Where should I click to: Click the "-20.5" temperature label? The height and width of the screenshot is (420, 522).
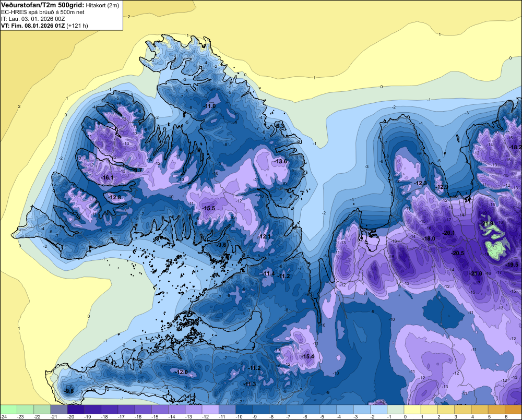click(x=458, y=253)
